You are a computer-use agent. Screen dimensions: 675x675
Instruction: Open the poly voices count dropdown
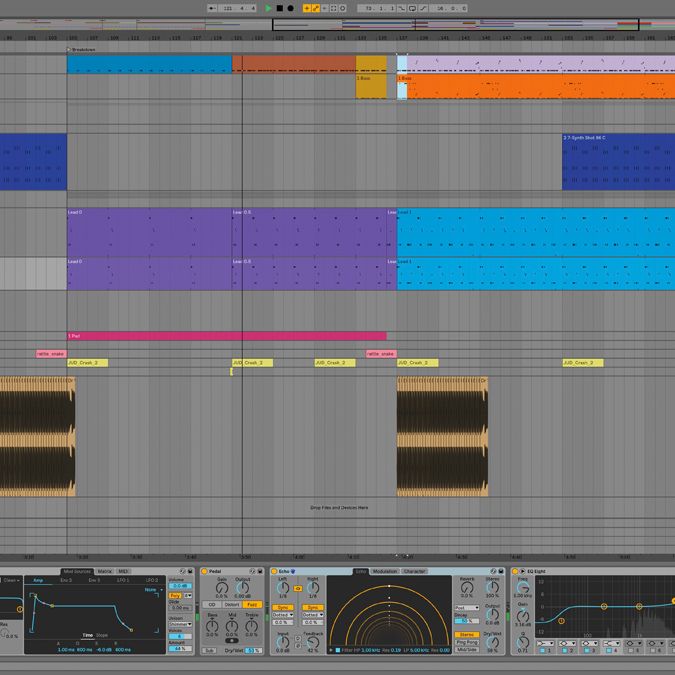pos(188,595)
